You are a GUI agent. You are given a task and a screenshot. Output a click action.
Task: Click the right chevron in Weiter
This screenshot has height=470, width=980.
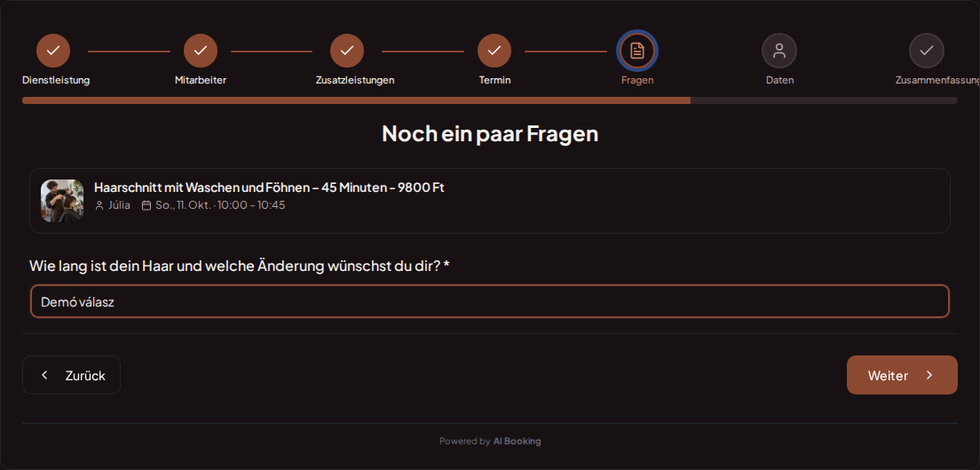929,375
